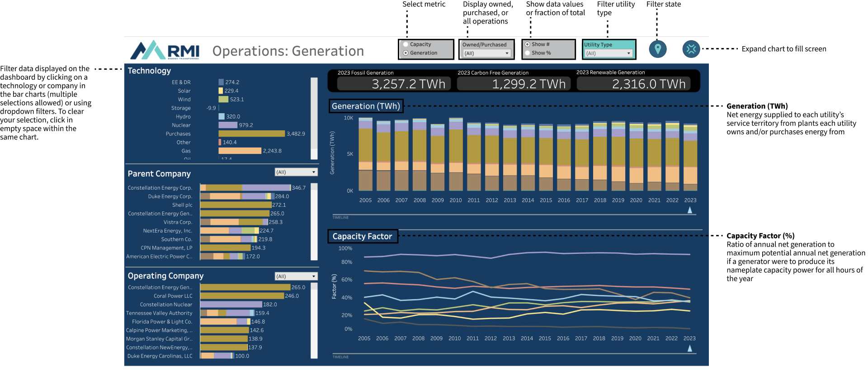868x372 pixels.
Task: Click the RMI logo
Action: (165, 50)
